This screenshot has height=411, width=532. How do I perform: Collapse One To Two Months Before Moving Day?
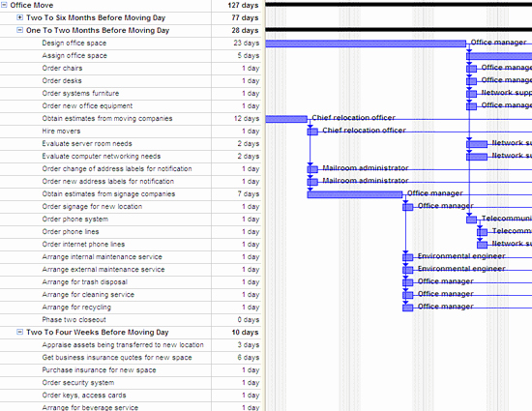[20, 30]
